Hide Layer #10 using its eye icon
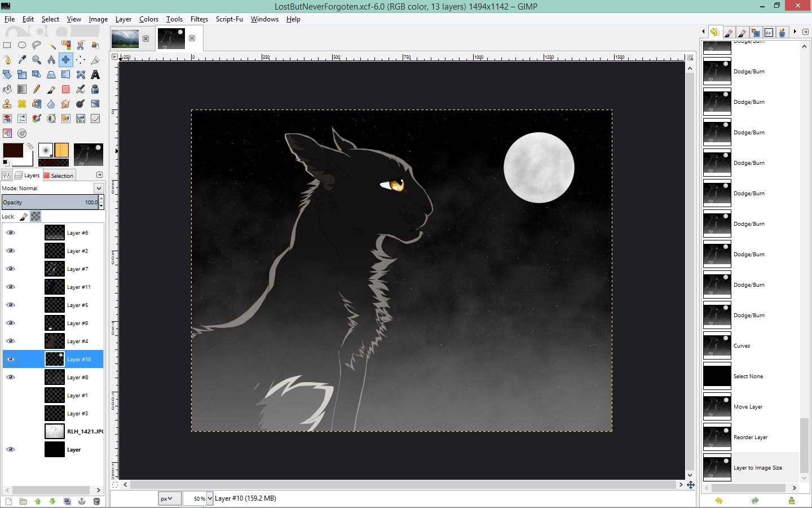The width and height of the screenshot is (812, 508). [x=10, y=359]
